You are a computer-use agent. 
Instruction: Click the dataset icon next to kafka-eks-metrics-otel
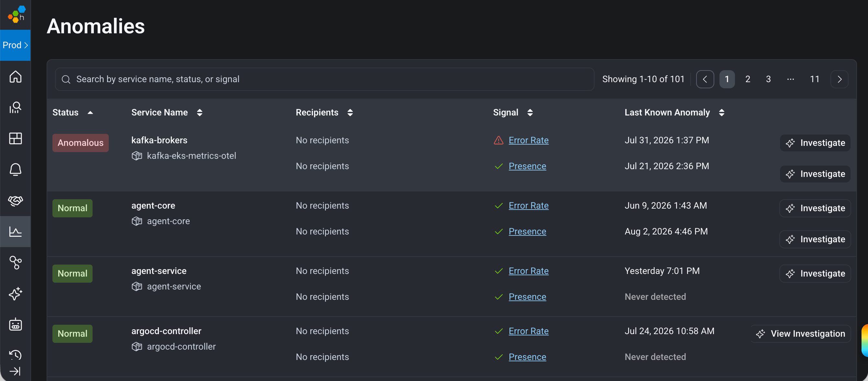tap(137, 156)
